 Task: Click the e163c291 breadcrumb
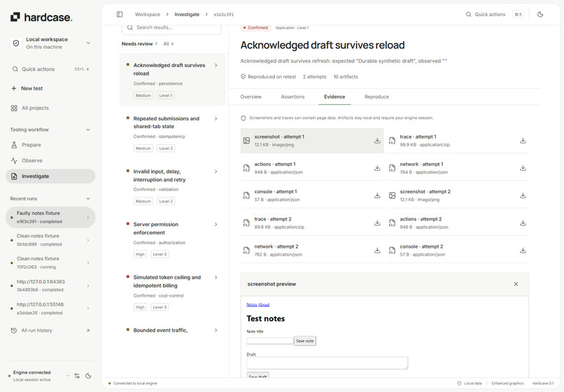coord(224,15)
